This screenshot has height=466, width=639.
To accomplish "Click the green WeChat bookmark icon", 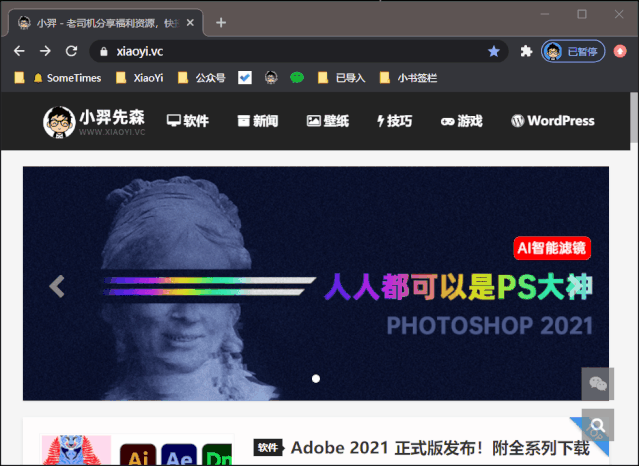I will pyautogui.click(x=297, y=77).
